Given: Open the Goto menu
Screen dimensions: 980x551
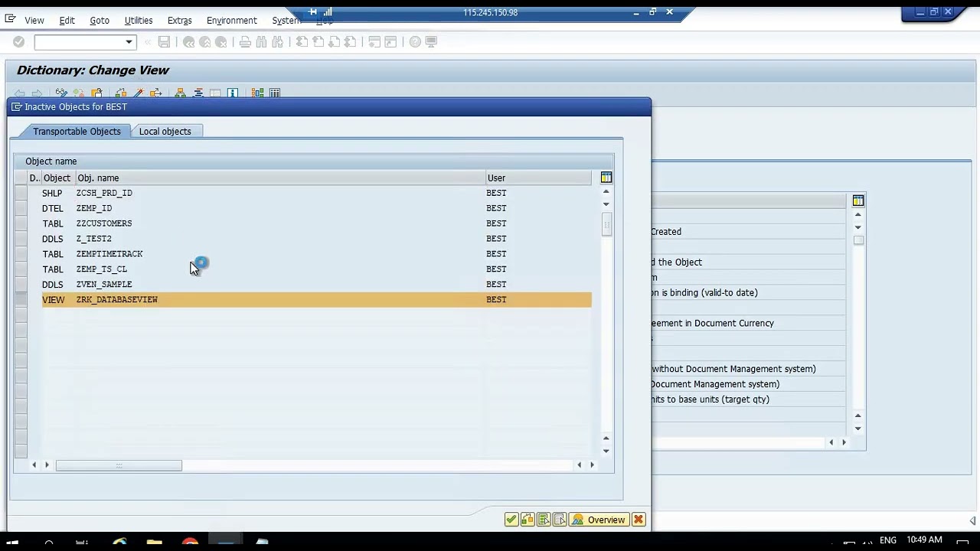Looking at the screenshot, I should (x=100, y=21).
